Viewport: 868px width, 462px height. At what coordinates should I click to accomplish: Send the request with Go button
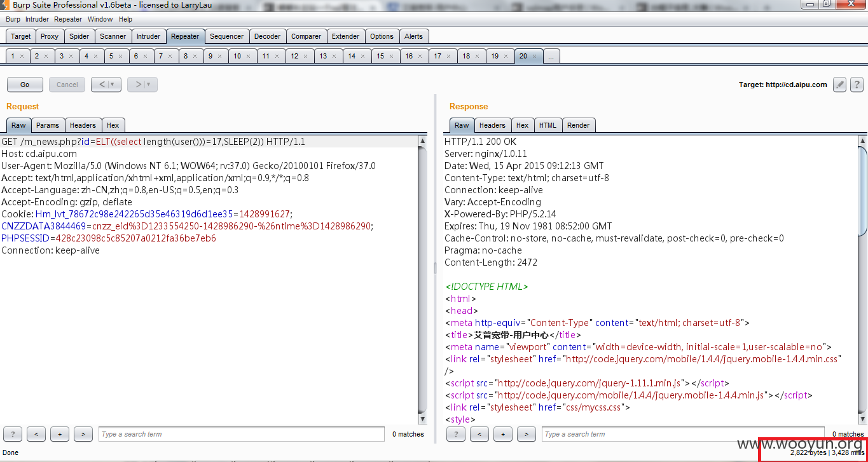pyautogui.click(x=25, y=85)
